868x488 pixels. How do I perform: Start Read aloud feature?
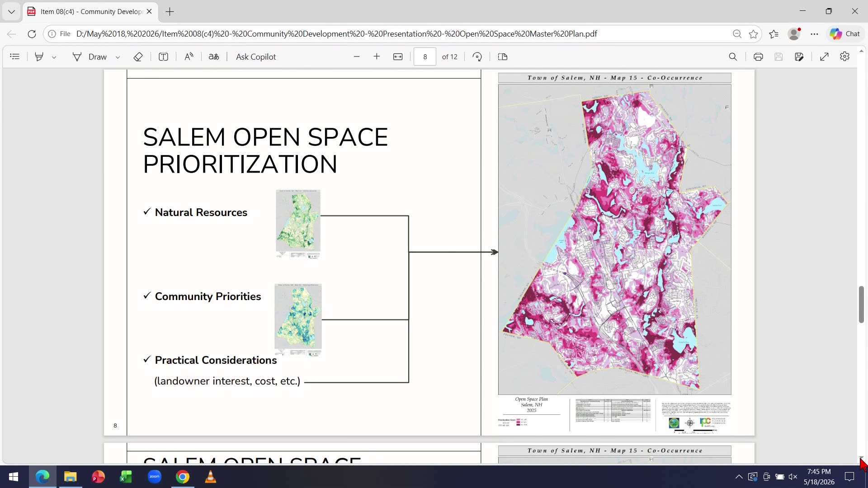[189, 57]
